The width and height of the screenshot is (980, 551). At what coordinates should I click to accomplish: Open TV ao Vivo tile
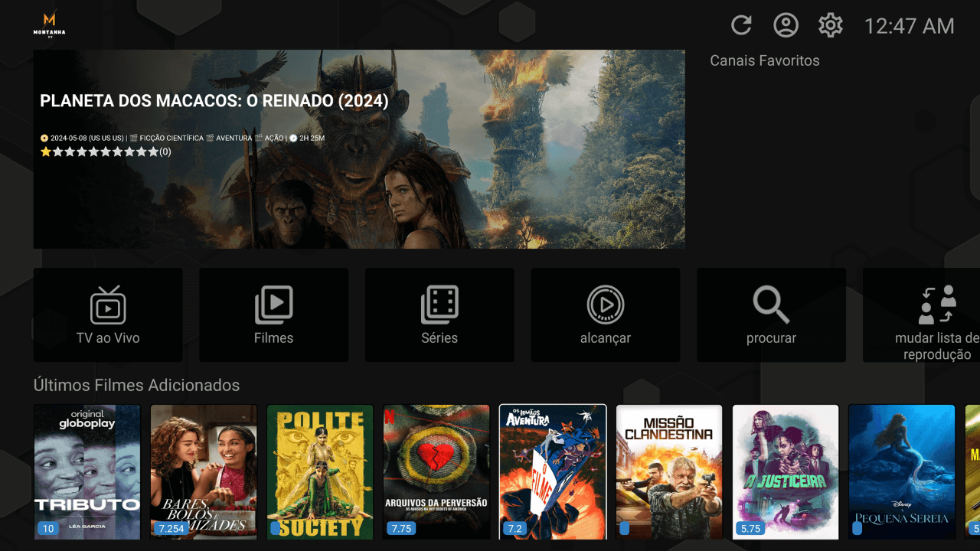pyautogui.click(x=108, y=315)
